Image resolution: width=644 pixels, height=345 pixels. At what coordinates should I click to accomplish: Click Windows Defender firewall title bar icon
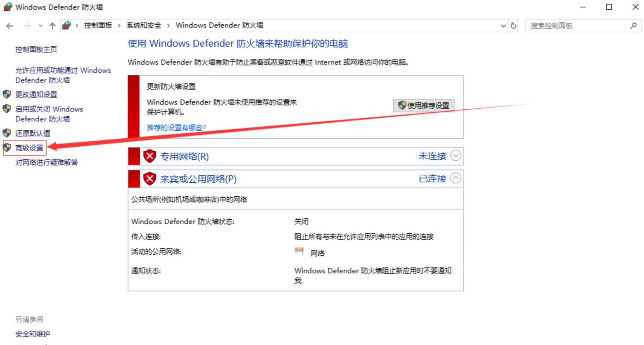(8, 7)
